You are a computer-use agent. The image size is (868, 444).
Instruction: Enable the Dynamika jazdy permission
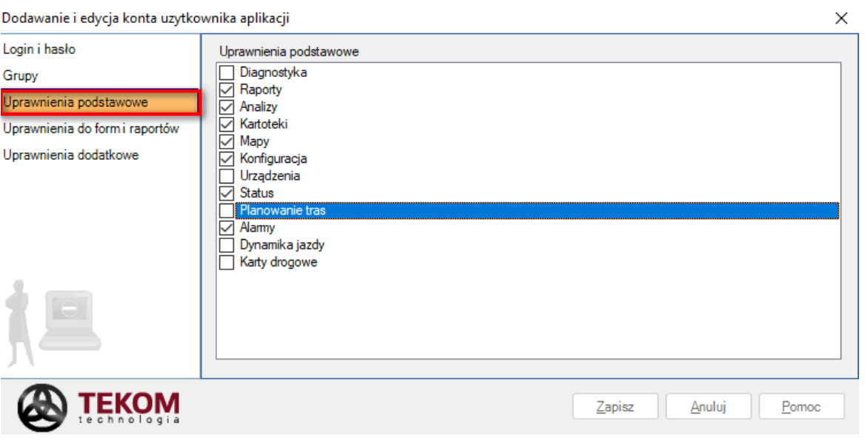point(227,245)
